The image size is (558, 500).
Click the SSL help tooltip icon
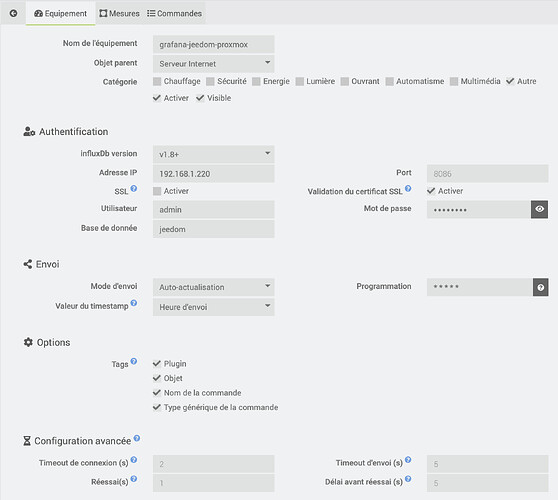134,188
